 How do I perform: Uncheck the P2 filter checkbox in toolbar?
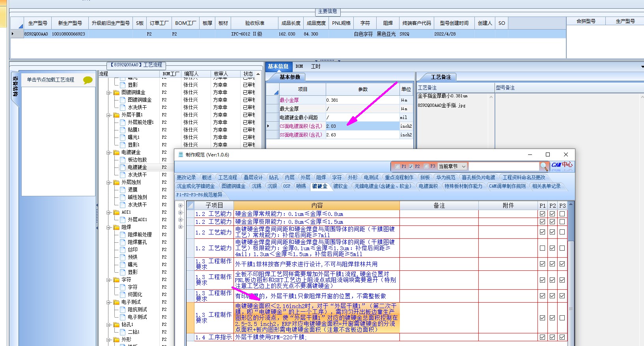coord(411,166)
